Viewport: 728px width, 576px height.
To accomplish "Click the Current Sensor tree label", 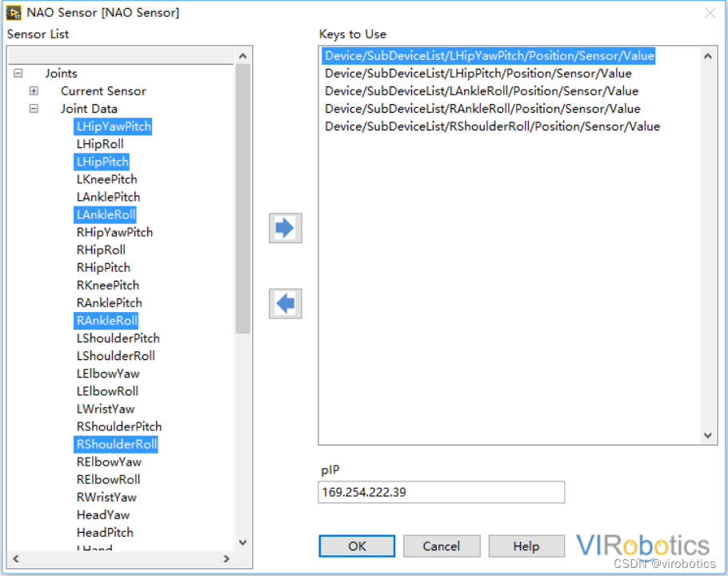I will pos(103,91).
